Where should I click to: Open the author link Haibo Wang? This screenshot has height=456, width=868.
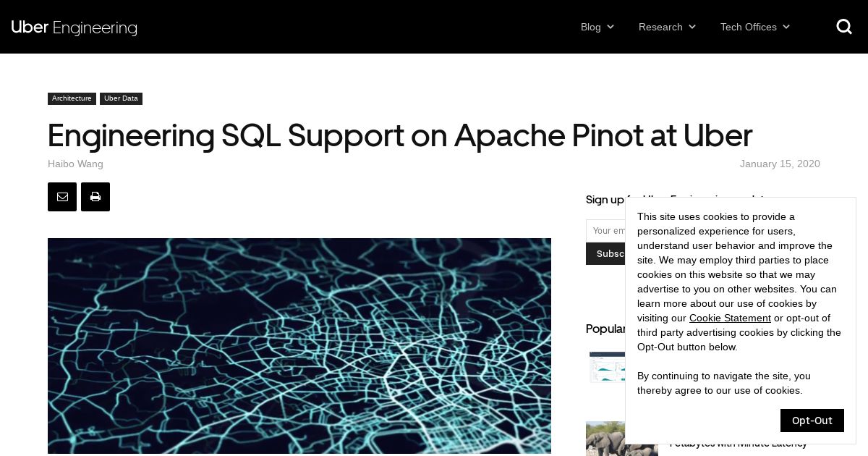pos(75,164)
